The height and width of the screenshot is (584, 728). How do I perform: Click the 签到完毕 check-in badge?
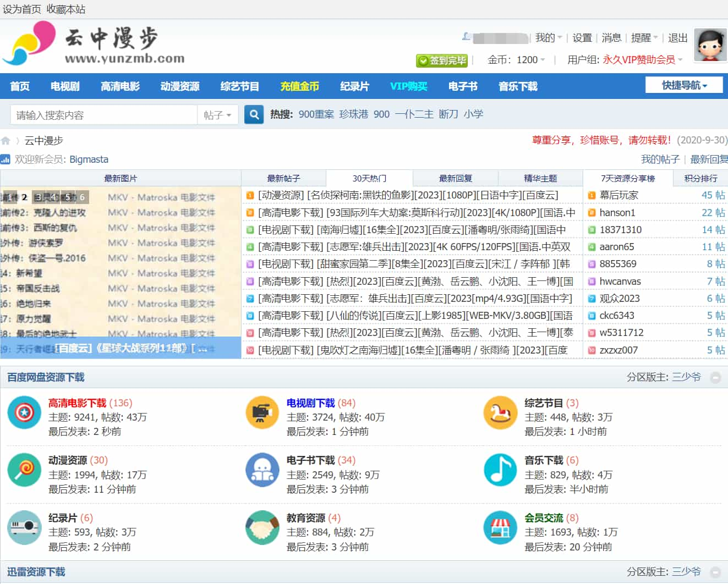pyautogui.click(x=442, y=60)
